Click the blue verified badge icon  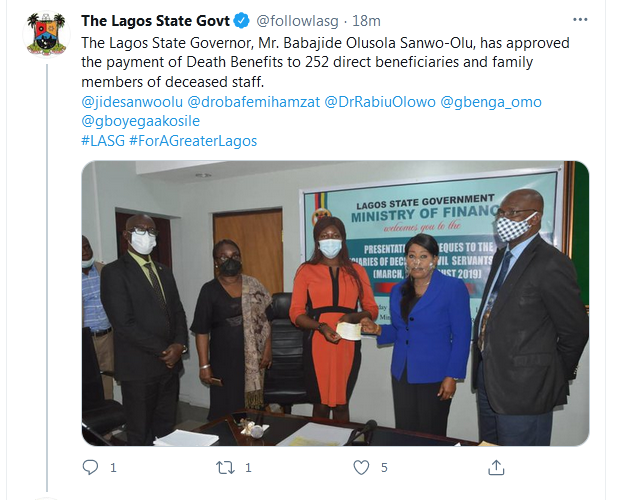[x=242, y=20]
